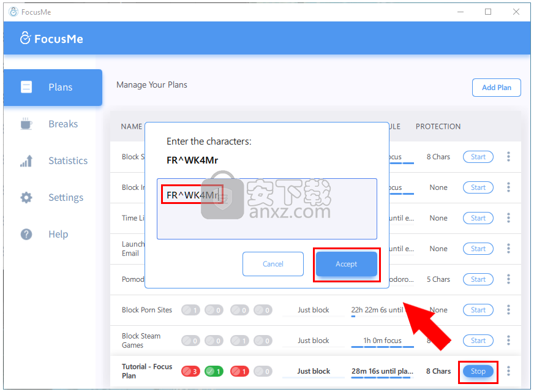Viewport: 534px width, 392px height.
Task: Open the Plans section
Action: pyautogui.click(x=53, y=87)
